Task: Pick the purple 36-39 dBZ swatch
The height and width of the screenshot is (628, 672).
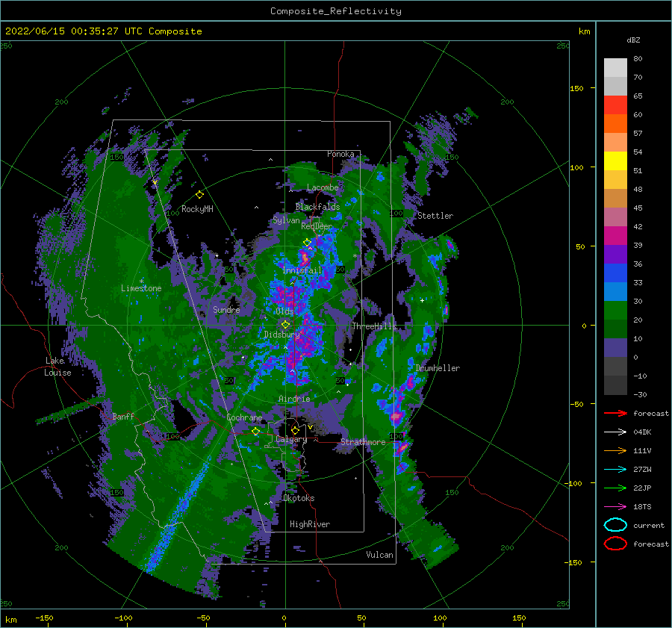Action: [x=615, y=255]
